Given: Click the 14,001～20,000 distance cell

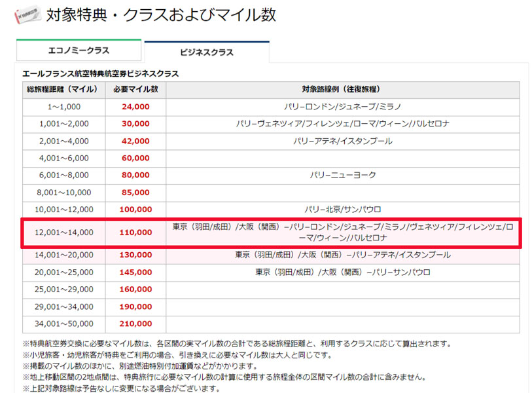Looking at the screenshot, I should click(x=63, y=255).
